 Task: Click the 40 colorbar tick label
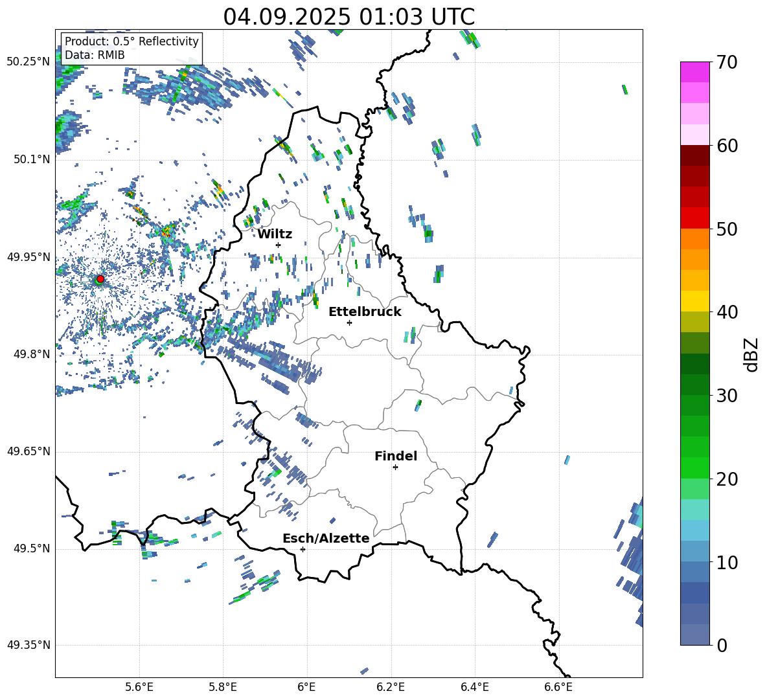pyautogui.click(x=726, y=312)
